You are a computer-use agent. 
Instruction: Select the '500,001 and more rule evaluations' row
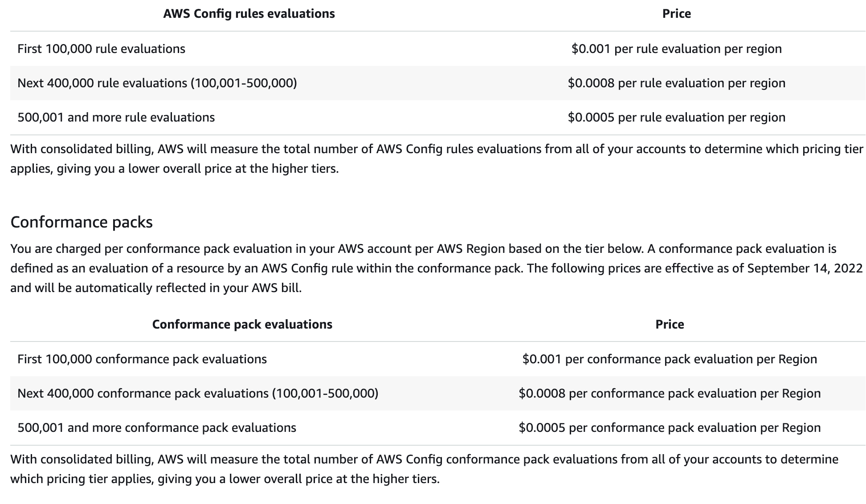coord(116,118)
